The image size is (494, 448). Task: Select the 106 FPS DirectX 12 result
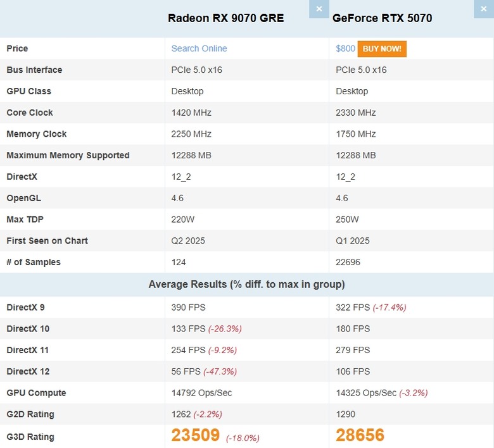353,371
